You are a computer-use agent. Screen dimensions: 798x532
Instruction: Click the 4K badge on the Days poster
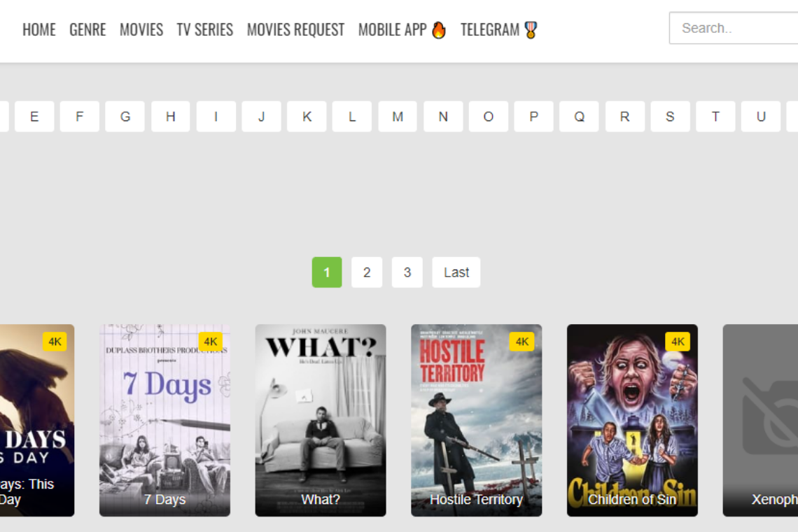click(55, 342)
